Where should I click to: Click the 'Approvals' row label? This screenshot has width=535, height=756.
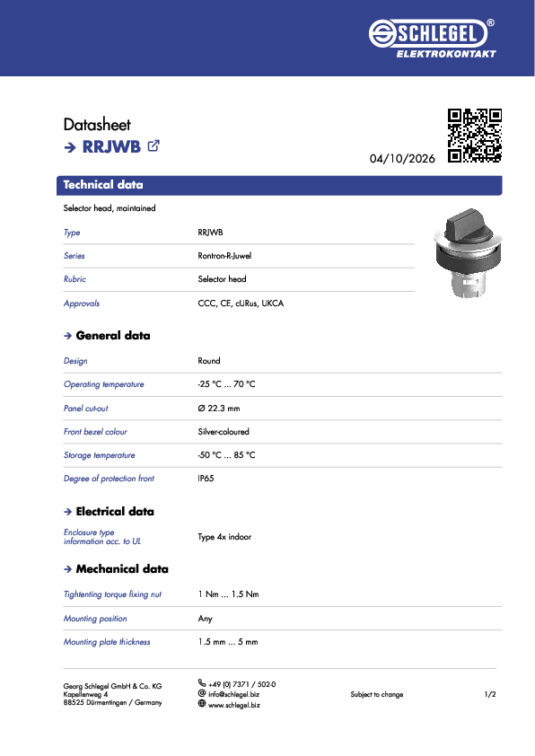tap(82, 303)
